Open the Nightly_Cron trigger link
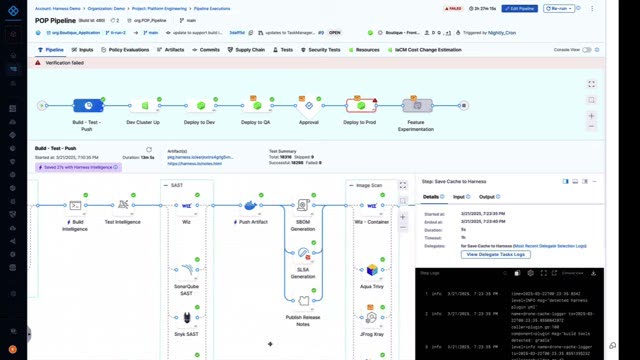This screenshot has width=640, height=360. pos(502,33)
